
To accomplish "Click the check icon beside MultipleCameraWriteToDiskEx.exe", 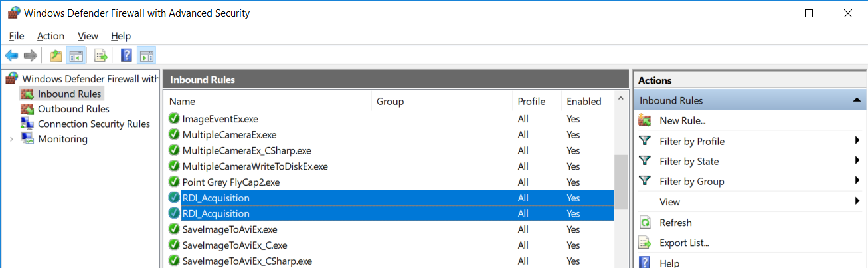I will (x=174, y=166).
